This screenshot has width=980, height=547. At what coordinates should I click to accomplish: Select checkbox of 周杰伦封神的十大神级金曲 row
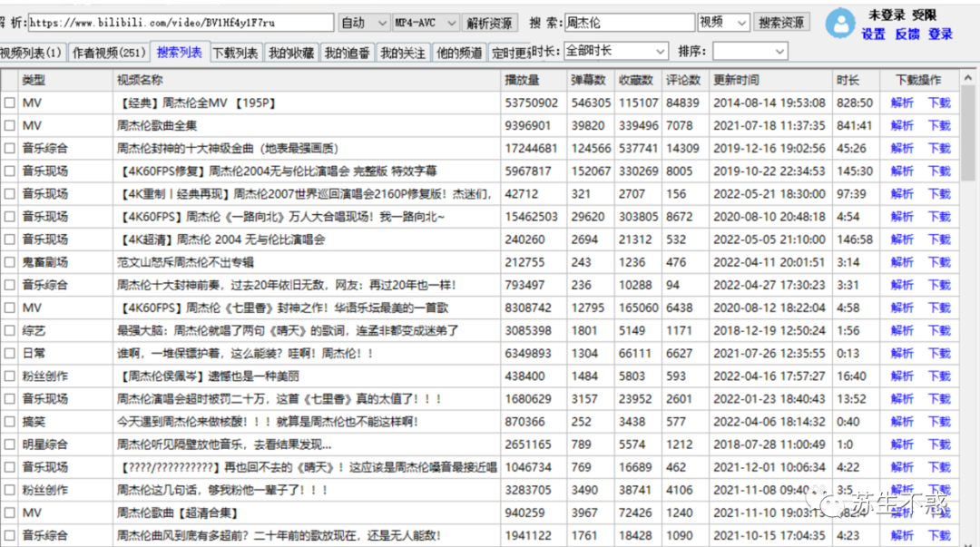coord(9,149)
